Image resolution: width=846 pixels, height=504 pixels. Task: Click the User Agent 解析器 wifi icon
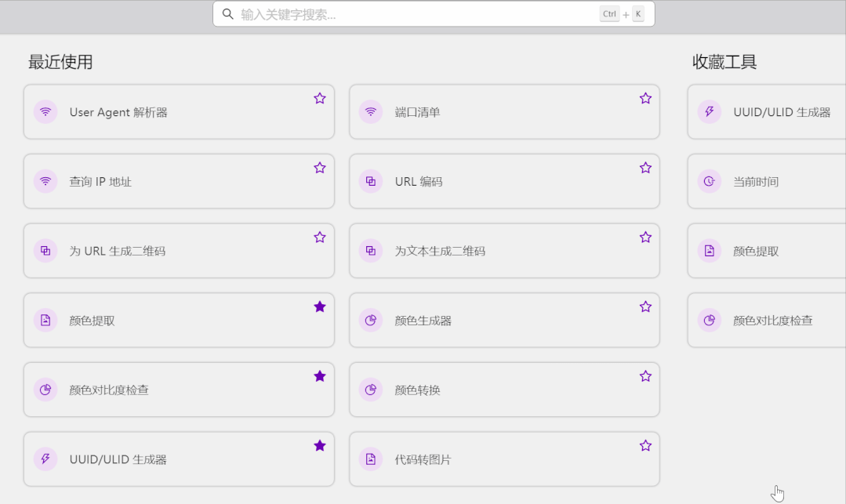45,112
